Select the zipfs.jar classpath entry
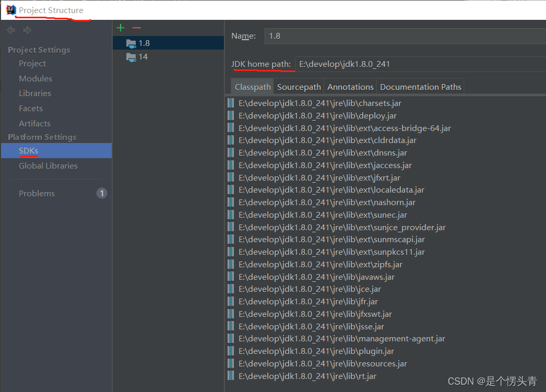This screenshot has width=546, height=392. pos(321,265)
